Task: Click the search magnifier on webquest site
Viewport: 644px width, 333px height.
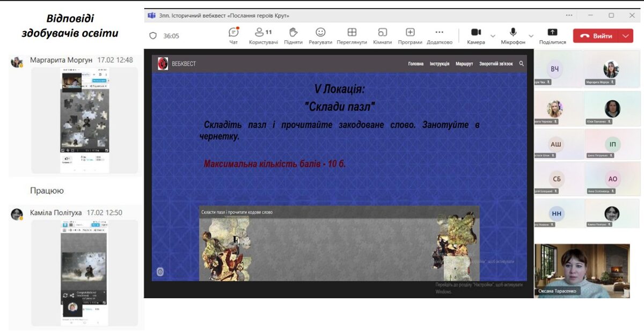Action: (521, 64)
